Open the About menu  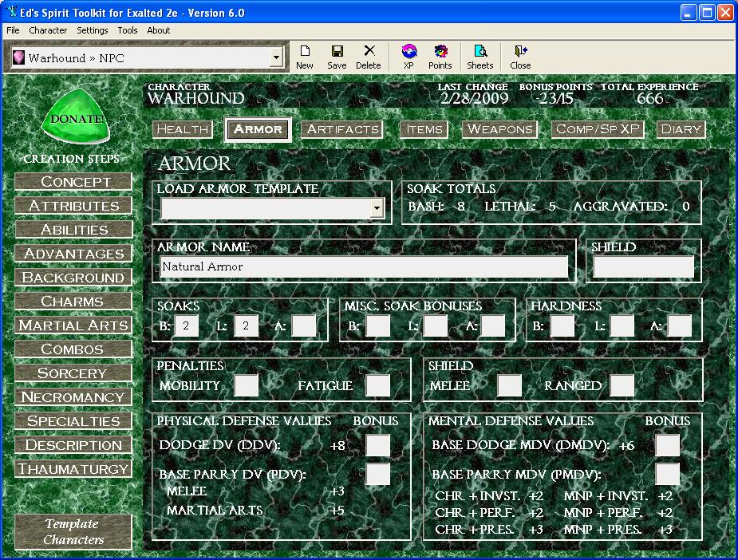coord(159,30)
